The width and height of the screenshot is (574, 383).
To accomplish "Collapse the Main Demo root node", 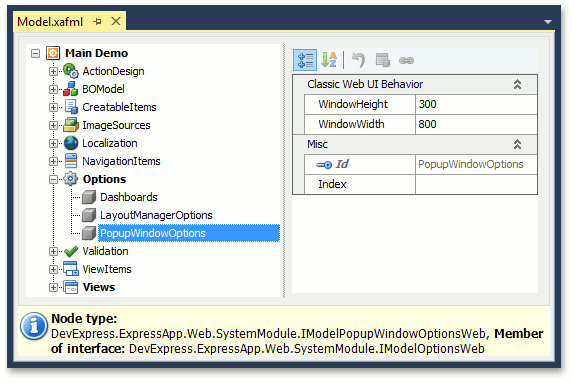I will point(35,53).
